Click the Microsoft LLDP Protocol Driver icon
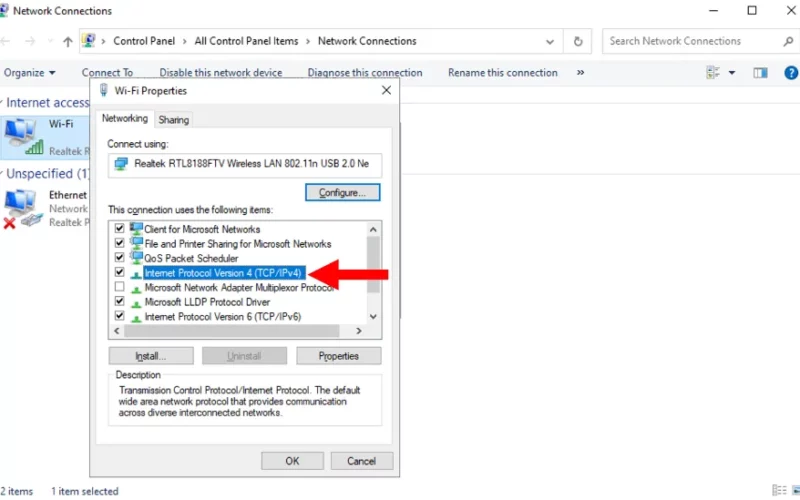800x500 pixels. [x=136, y=303]
